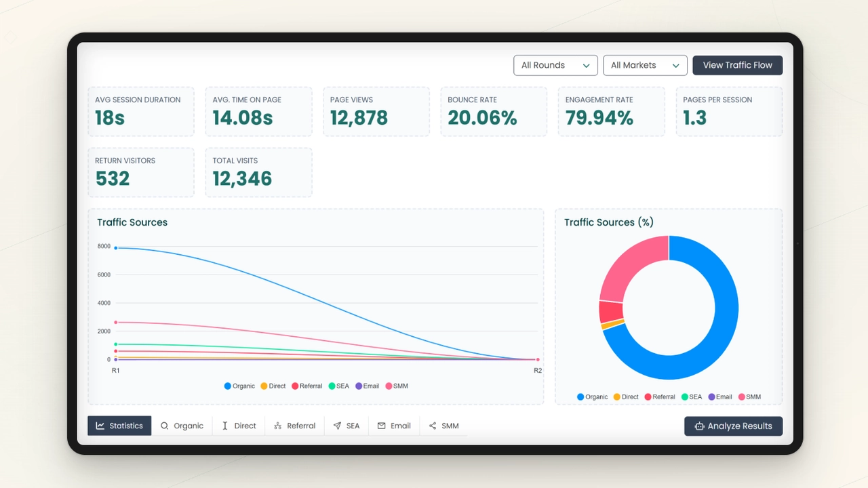Click the Referral network icon
Viewport: 868px width, 488px height.
[x=277, y=426]
